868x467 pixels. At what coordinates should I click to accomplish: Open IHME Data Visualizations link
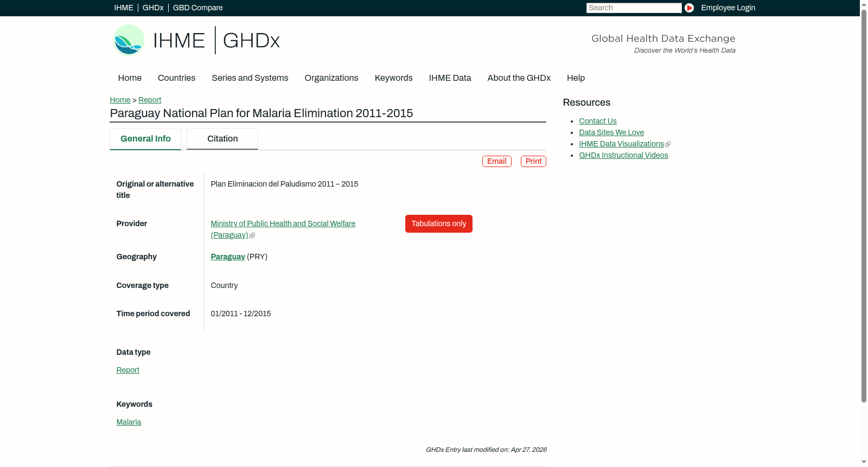tap(621, 144)
